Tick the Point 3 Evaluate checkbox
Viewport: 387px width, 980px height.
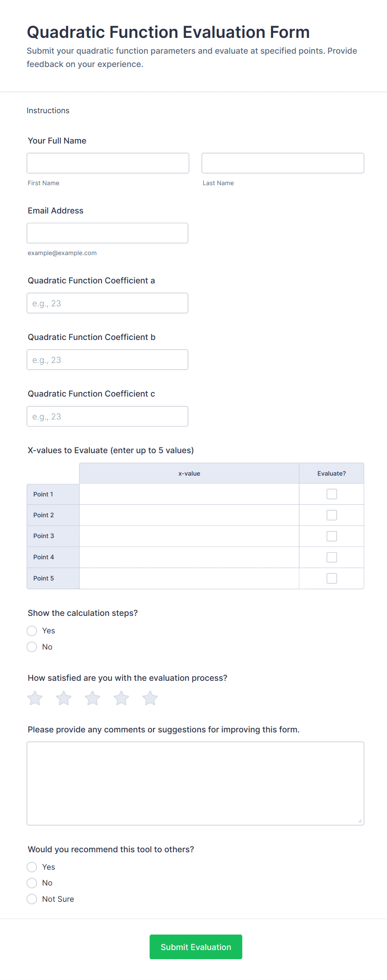coord(332,536)
